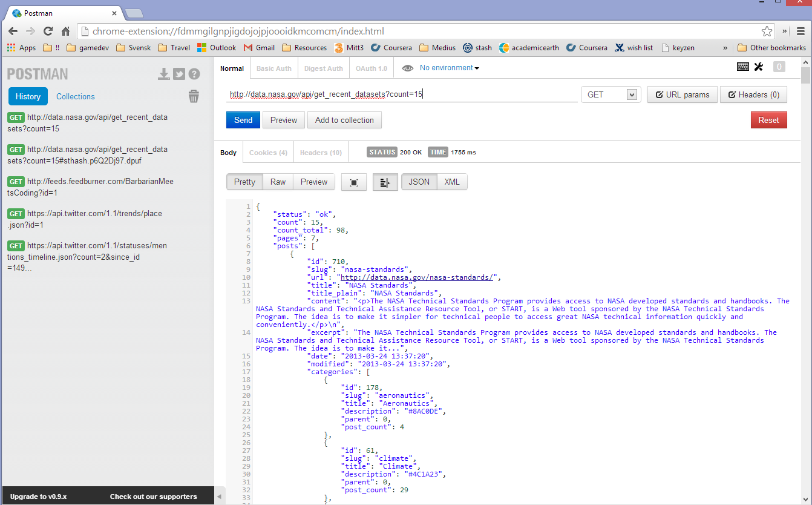Screen dimensions: 812x505
Task: Delete history using the trash can icon
Action: point(194,96)
